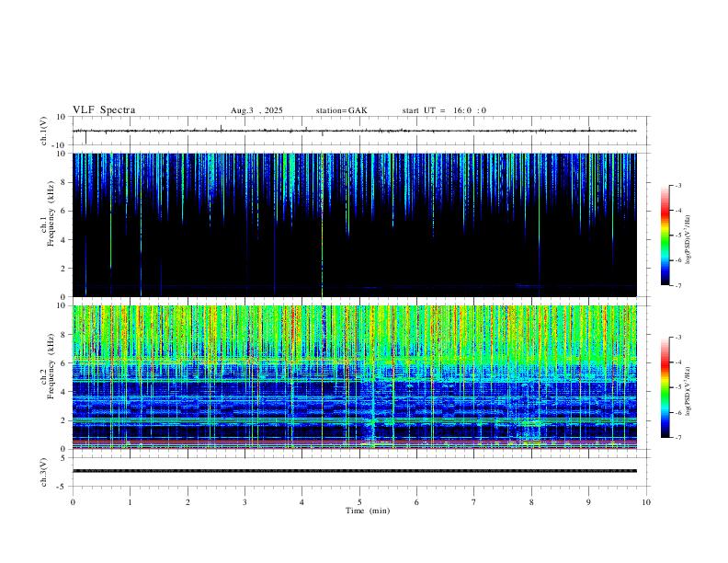Screen dimensions: 728x563
Task: Click time axis tick label "5"
Action: click(359, 502)
